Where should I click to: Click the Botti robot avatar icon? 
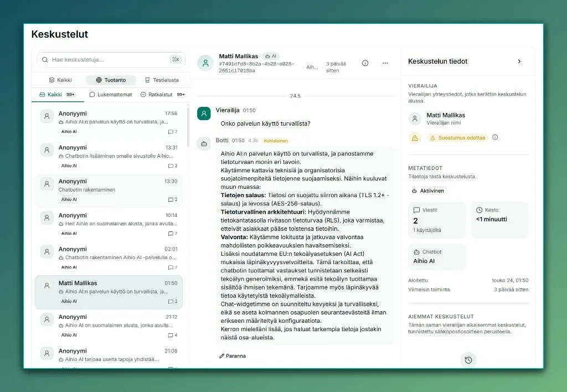coord(204,144)
